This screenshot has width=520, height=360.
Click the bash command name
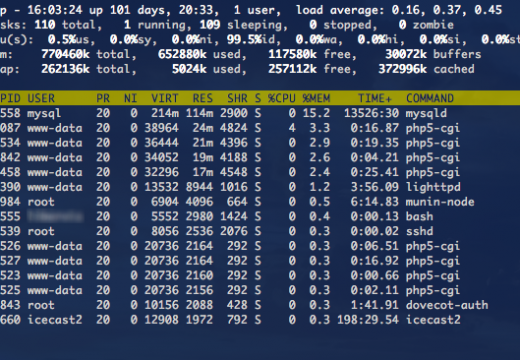pyautogui.click(x=419, y=216)
